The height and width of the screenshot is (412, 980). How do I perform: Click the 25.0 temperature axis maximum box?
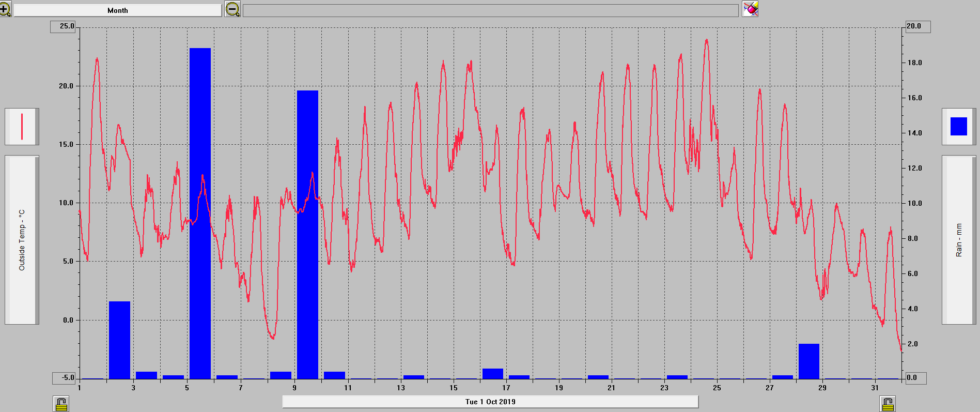pyautogui.click(x=63, y=26)
